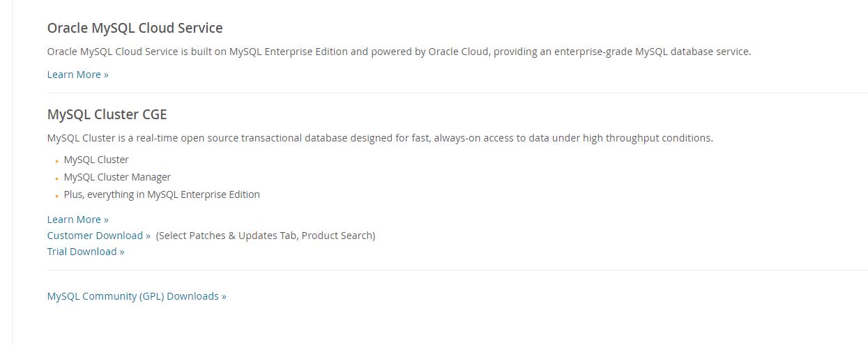Click the 'Select Patches & Updates Tab' note
This screenshot has height=345, width=868.
[266, 236]
